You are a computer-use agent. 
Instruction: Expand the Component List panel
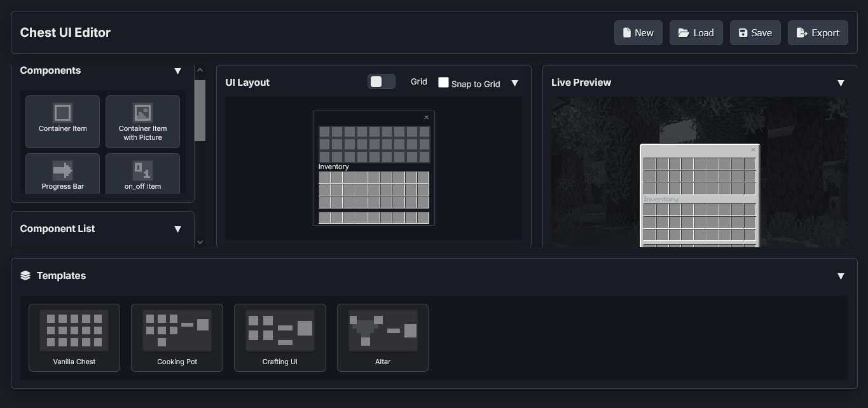coord(178,229)
